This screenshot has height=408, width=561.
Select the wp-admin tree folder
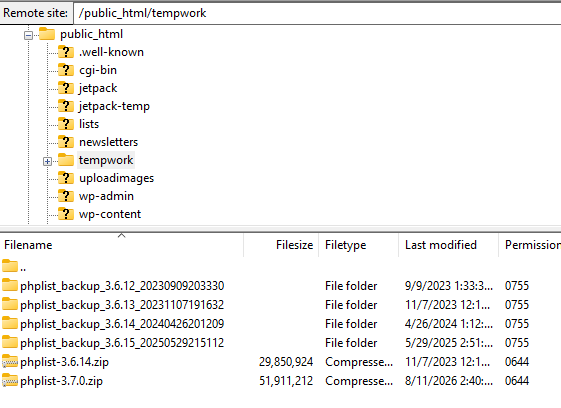(106, 196)
